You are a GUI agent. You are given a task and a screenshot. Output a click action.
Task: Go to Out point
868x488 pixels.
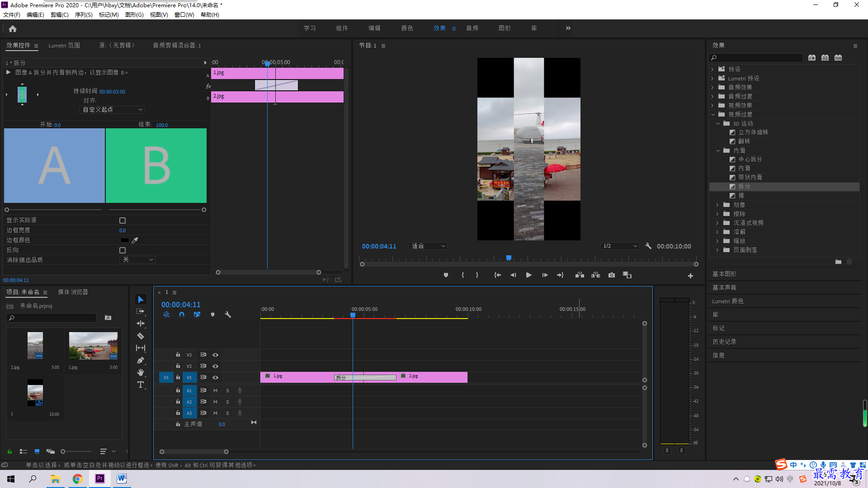[560, 275]
